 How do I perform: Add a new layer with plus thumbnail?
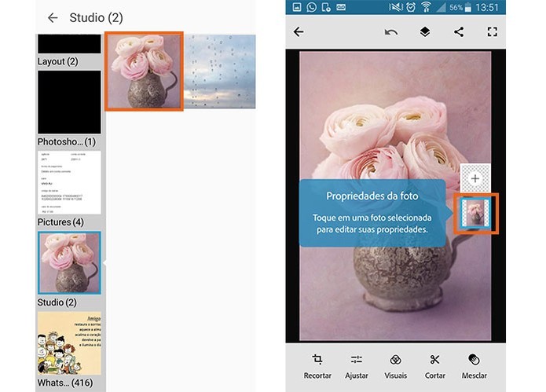(475, 178)
